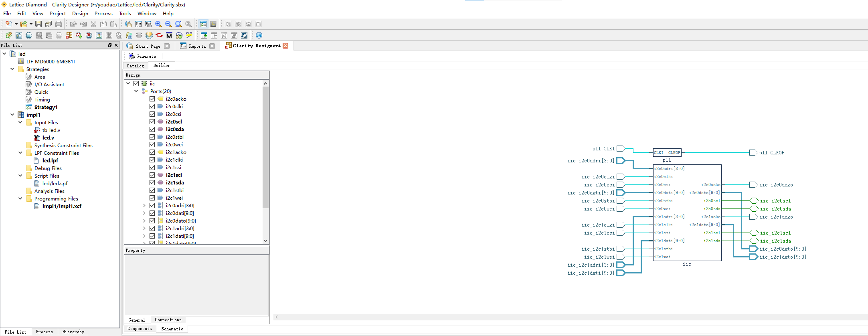Uncheck the i2c0sda port checkbox
The width and height of the screenshot is (868, 336).
pos(152,129)
